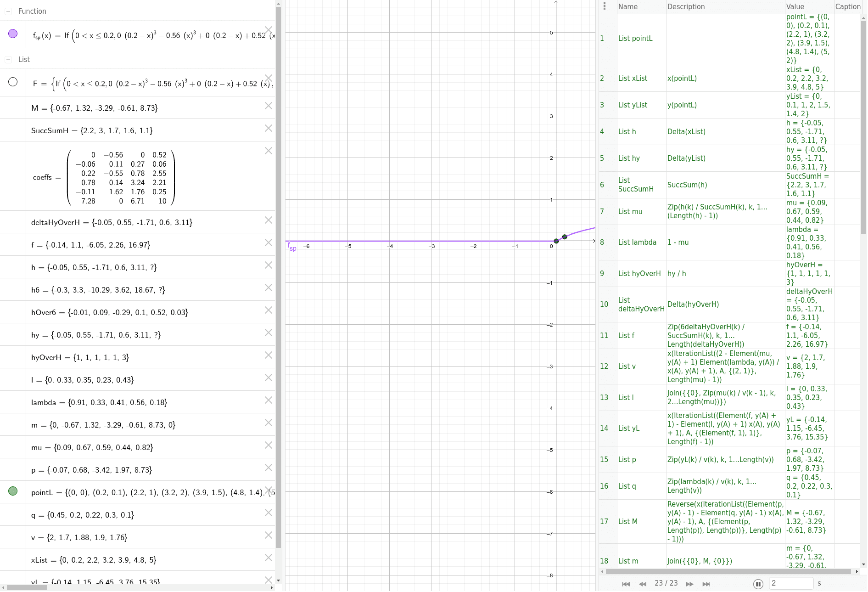Collapse the Function section
This screenshot has height=592, width=868.
click(x=8, y=11)
